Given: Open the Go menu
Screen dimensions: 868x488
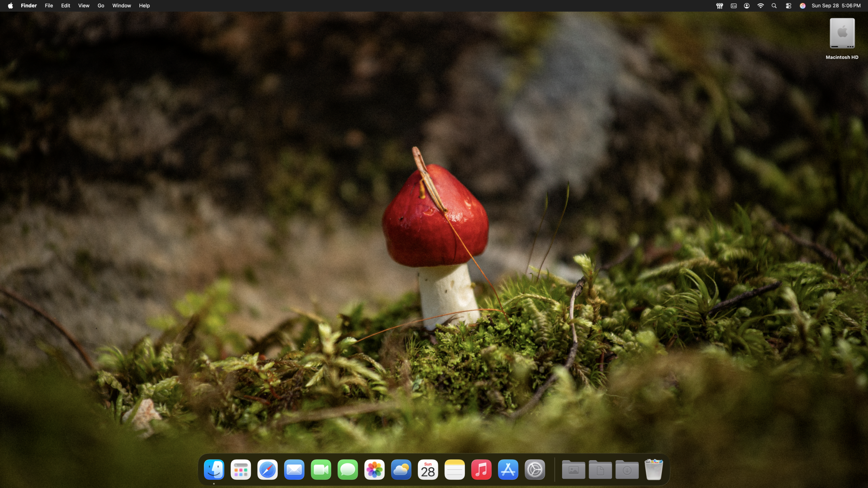Looking at the screenshot, I should coord(101,6).
